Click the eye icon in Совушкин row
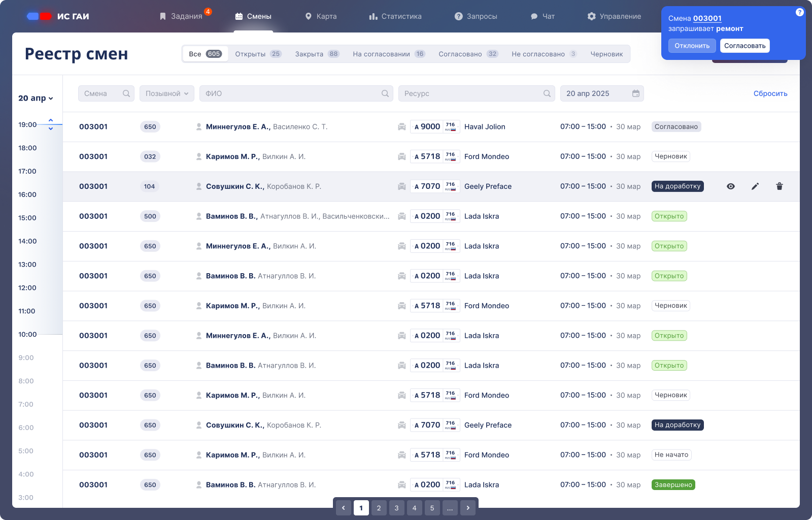Screen dimensions: 812x520 731,186
